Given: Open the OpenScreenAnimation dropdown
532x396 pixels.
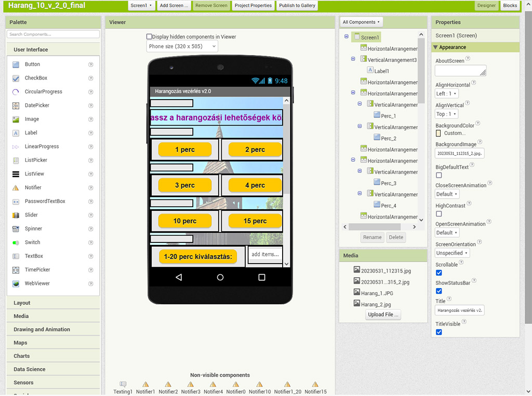Looking at the screenshot, I should point(447,233).
